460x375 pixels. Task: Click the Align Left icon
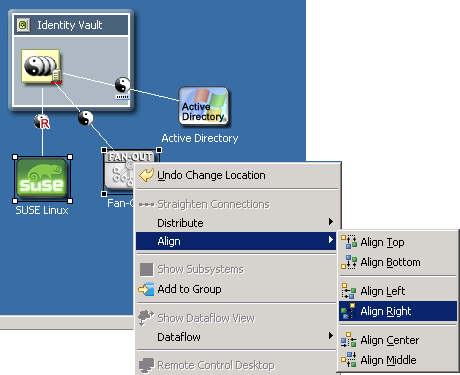pos(349,291)
